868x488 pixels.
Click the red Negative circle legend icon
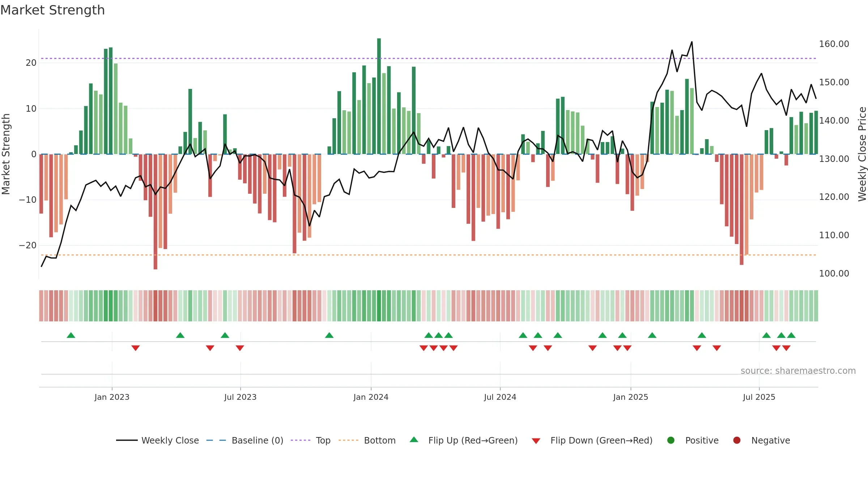coord(737,440)
